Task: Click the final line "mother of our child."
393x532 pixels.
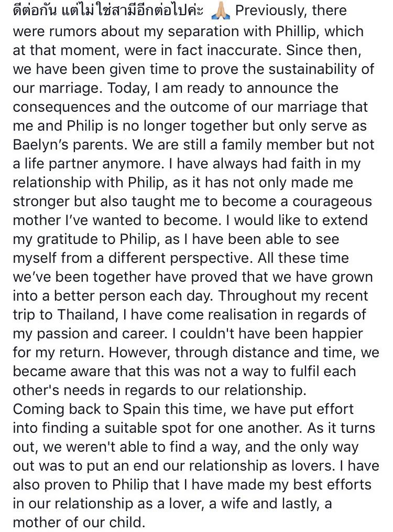Action: point(79,522)
